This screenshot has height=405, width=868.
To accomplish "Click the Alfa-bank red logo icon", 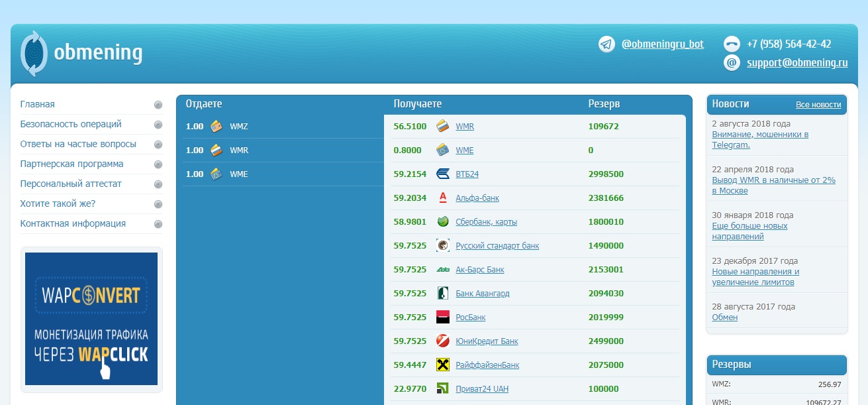I will (x=443, y=198).
